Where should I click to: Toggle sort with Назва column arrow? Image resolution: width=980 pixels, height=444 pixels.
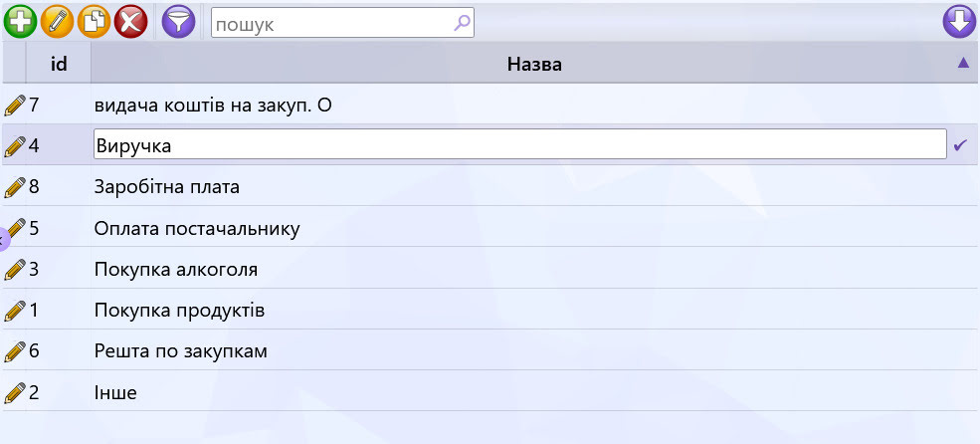coord(963,63)
